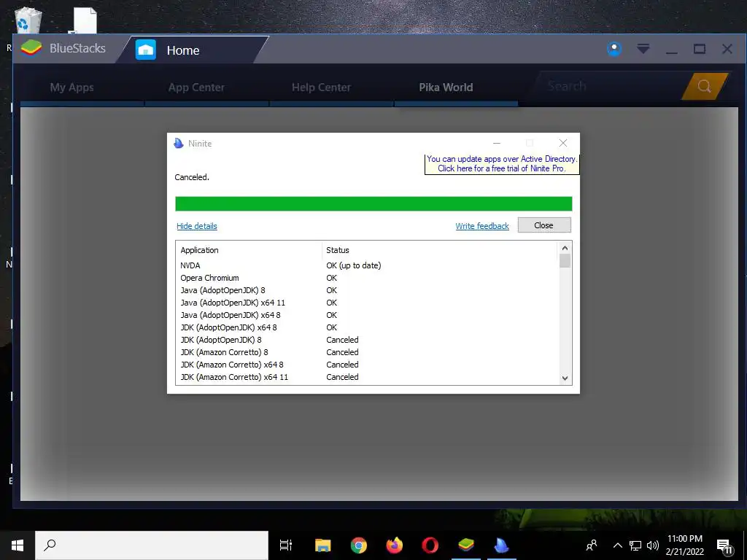
Task: Open the notification center icon
Action: point(724,545)
